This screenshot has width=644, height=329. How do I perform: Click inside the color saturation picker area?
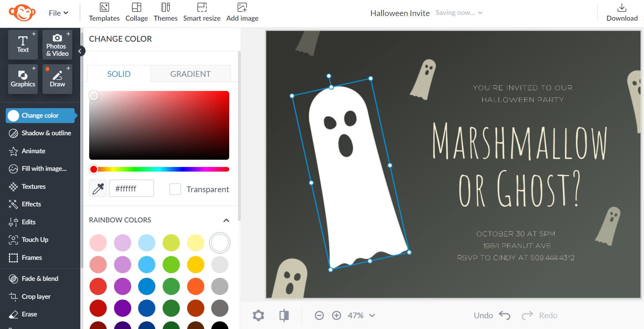pyautogui.click(x=159, y=125)
